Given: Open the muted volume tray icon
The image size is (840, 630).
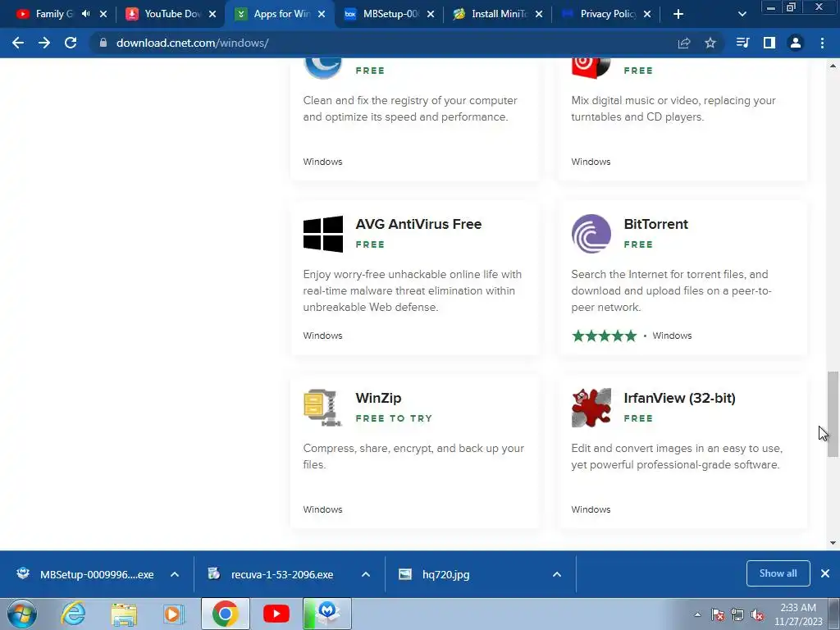Looking at the screenshot, I should [757, 614].
